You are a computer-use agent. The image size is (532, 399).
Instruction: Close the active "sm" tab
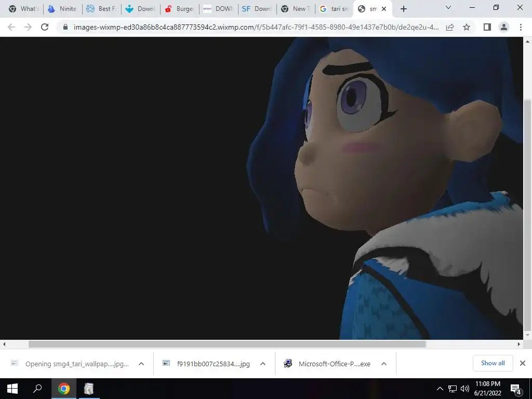[x=384, y=9]
